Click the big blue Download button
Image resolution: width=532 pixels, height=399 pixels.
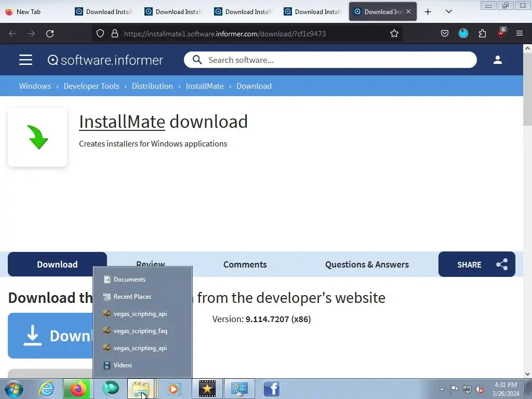[x=51, y=336]
